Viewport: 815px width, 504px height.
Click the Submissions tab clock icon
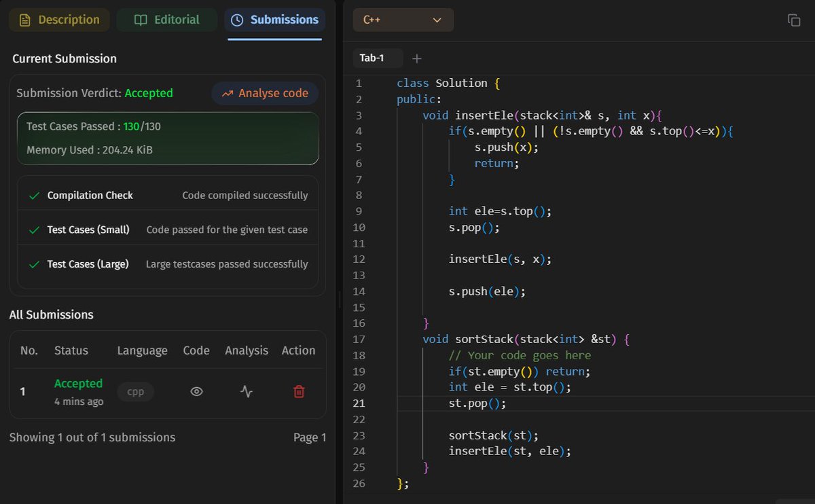click(237, 20)
